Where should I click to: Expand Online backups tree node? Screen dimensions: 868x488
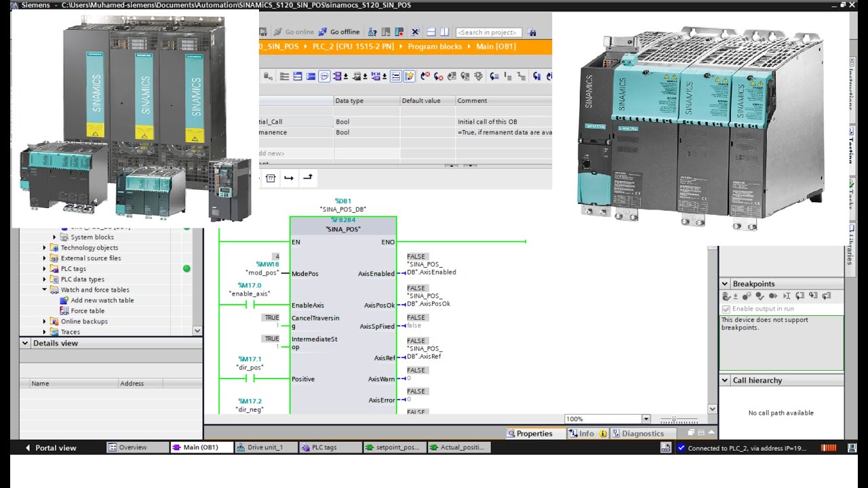pyautogui.click(x=45, y=321)
